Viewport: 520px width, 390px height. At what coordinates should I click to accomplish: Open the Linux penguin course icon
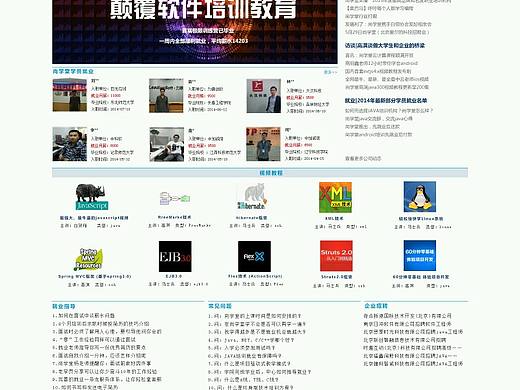click(x=420, y=197)
